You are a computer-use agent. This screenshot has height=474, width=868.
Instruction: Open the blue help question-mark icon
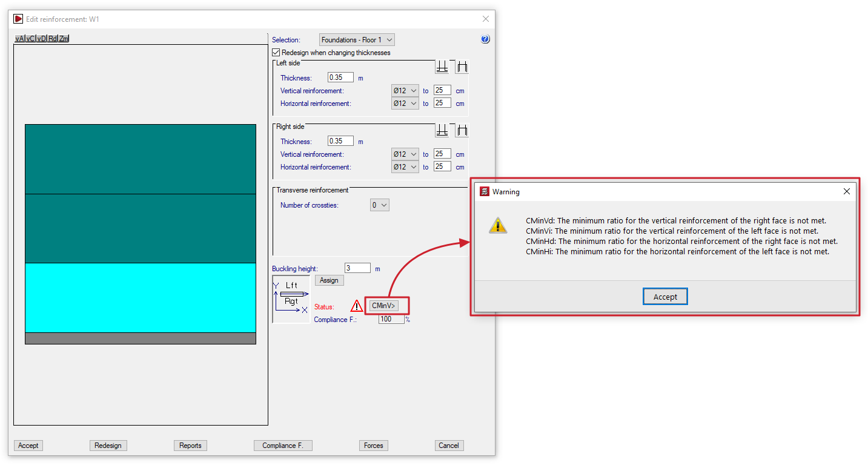click(x=485, y=39)
